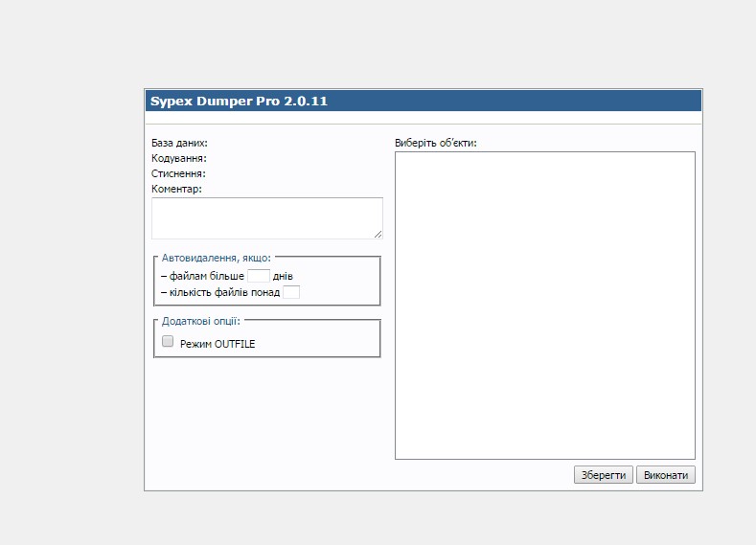Screen dimensions: 756x545
Task: Click the днів text
Action: coord(283,276)
